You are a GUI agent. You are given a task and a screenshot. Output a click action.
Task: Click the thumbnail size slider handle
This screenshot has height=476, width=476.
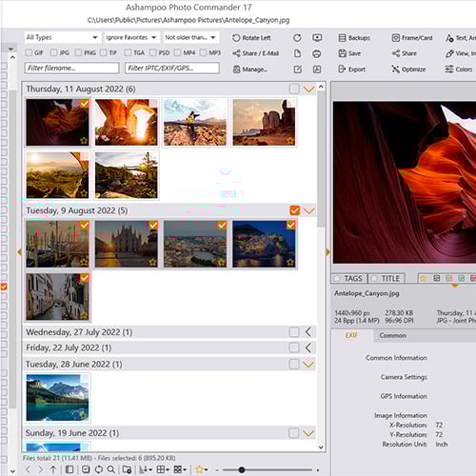click(x=242, y=469)
